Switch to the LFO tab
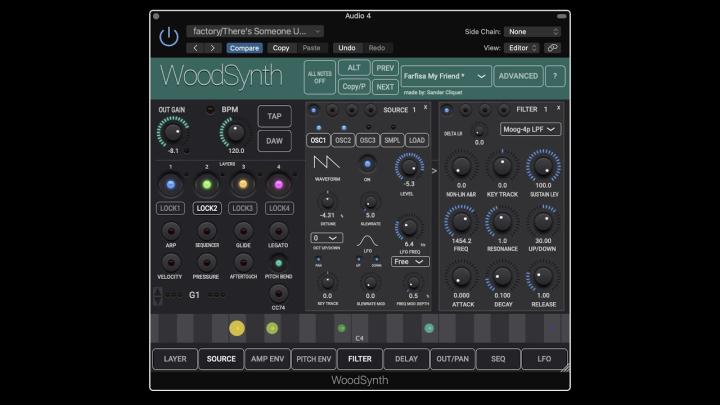The image size is (720, 405). tap(544, 359)
